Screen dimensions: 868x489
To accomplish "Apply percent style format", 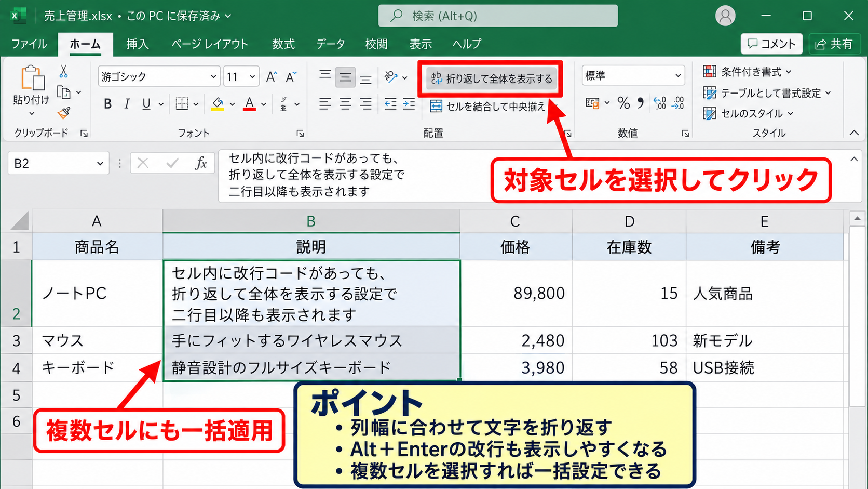I will 623,103.
